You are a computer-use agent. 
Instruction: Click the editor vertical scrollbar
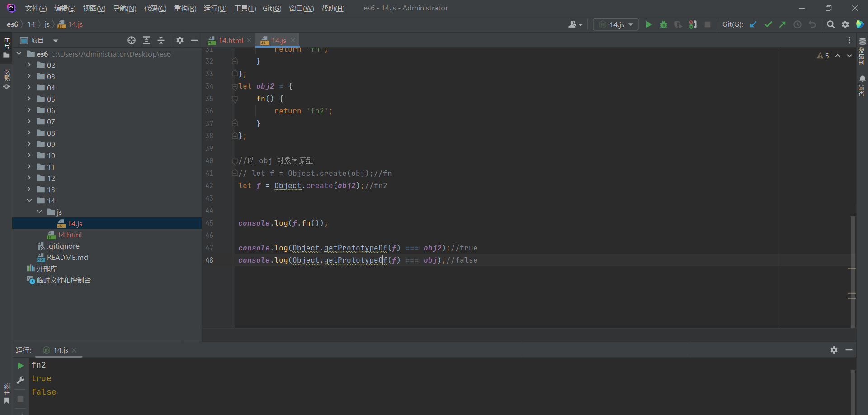pyautogui.click(x=853, y=271)
